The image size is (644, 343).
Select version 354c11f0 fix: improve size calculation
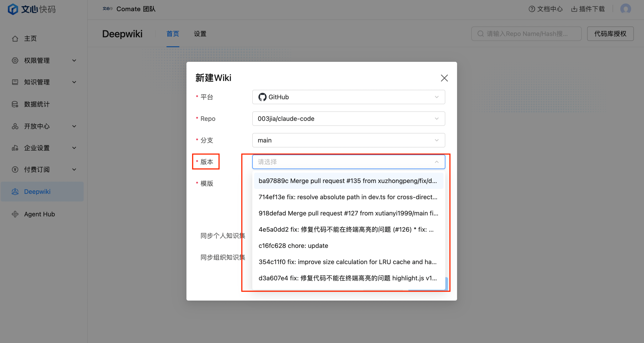click(x=349, y=262)
